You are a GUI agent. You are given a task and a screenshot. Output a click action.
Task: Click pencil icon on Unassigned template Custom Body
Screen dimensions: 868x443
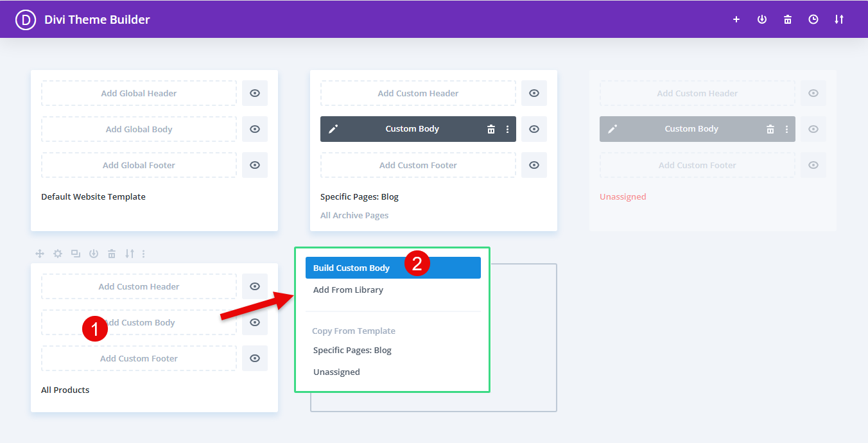pos(612,129)
